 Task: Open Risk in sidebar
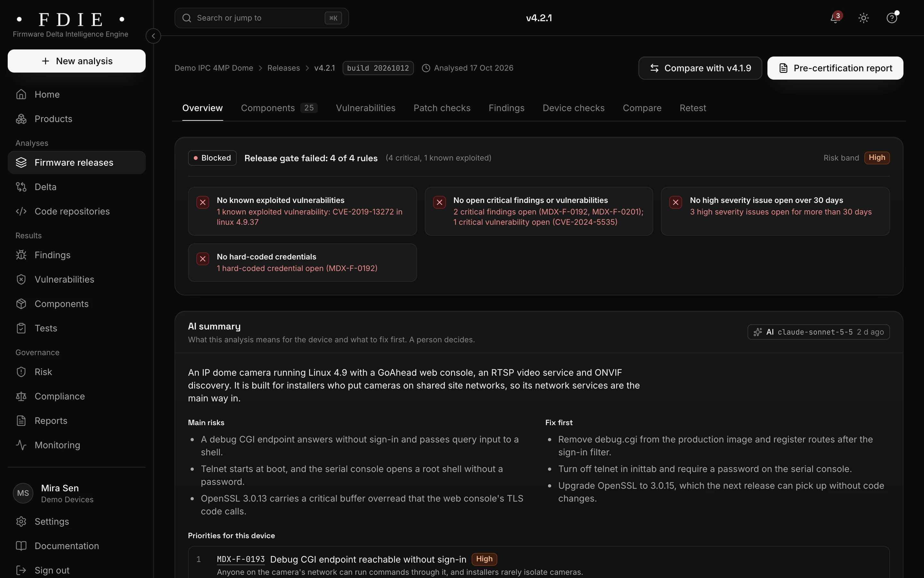tap(77, 372)
